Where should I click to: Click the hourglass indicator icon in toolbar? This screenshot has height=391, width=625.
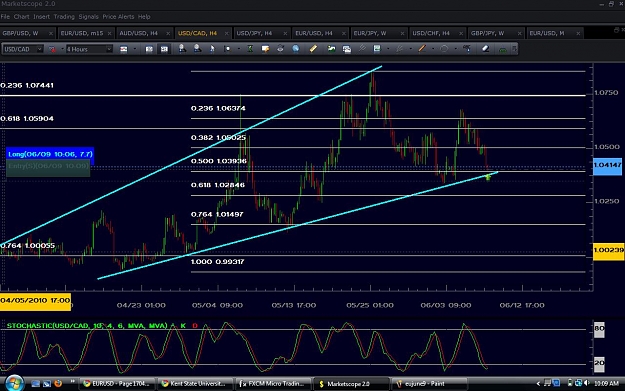250,49
